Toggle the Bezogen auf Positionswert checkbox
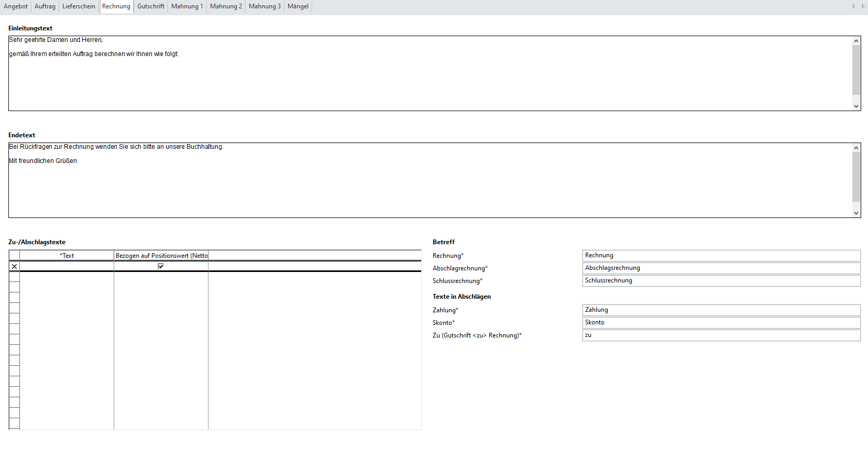 pyautogui.click(x=161, y=266)
